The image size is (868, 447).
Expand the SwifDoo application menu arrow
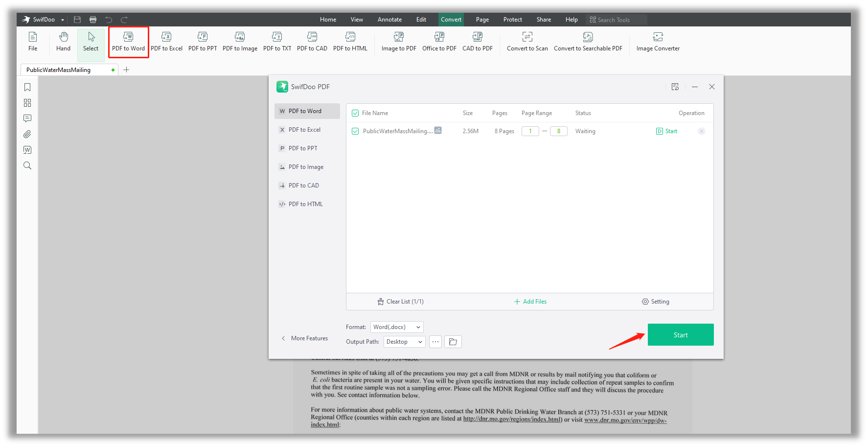click(x=63, y=20)
